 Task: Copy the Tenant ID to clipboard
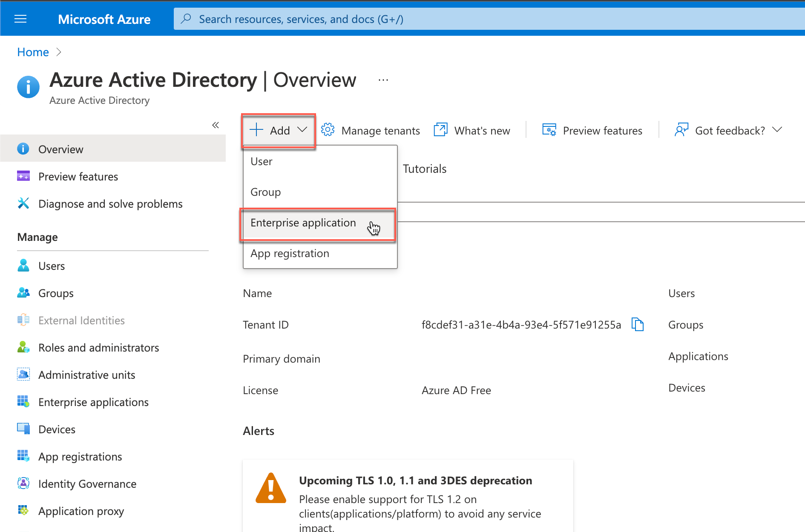click(x=638, y=324)
